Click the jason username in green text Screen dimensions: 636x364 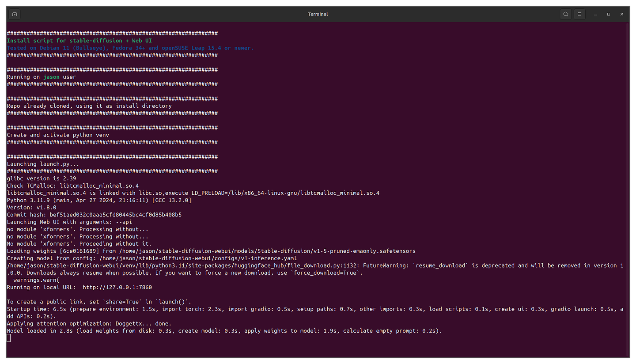pos(51,76)
